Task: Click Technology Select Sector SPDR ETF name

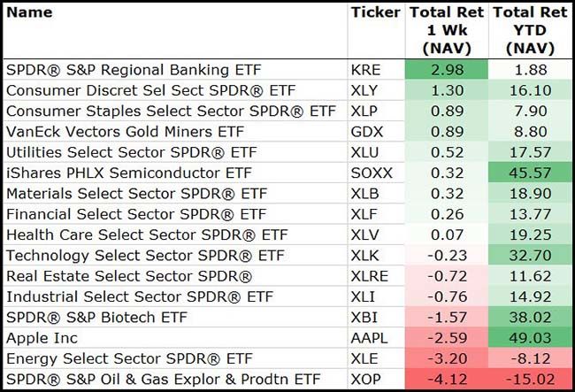Action: click(x=145, y=256)
